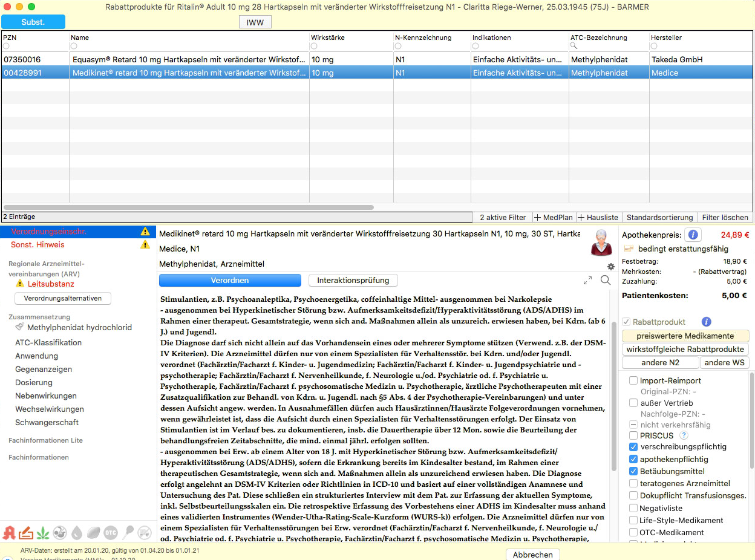755x560 pixels.
Task: Click the red pharmacy A icon
Action: (x=8, y=533)
